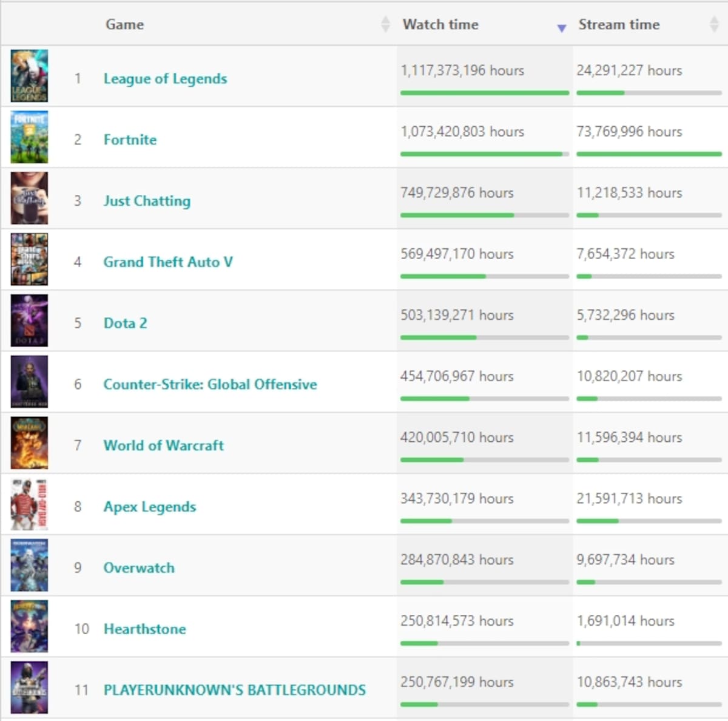
Task: Click the Just Chatting cover thumbnail
Action: 29,198
